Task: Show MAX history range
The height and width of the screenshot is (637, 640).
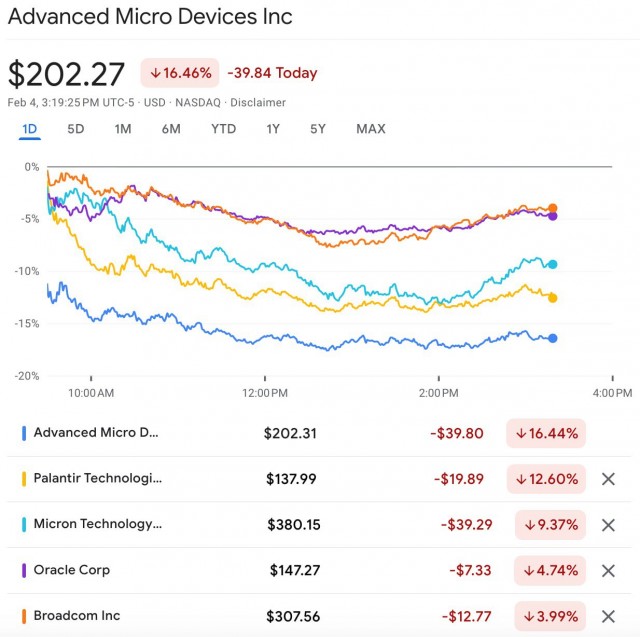Action: (x=371, y=129)
